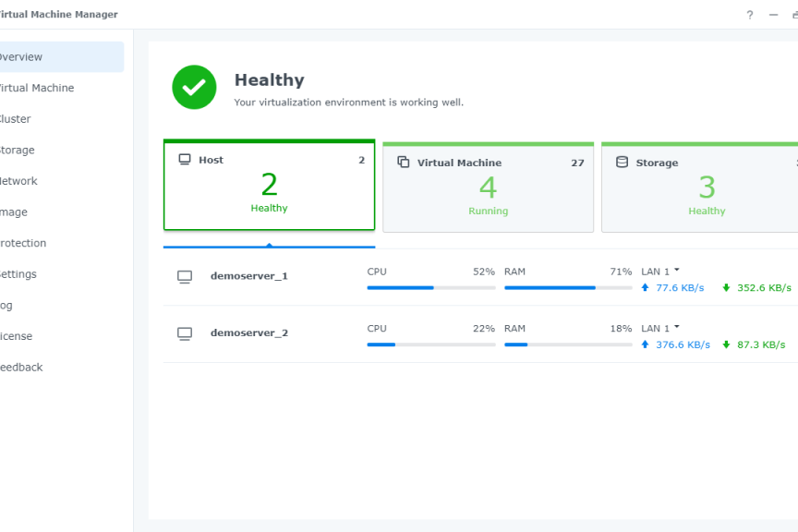The height and width of the screenshot is (532, 798).
Task: Click the monitor icon beside demoserver_1
Action: [185, 276]
